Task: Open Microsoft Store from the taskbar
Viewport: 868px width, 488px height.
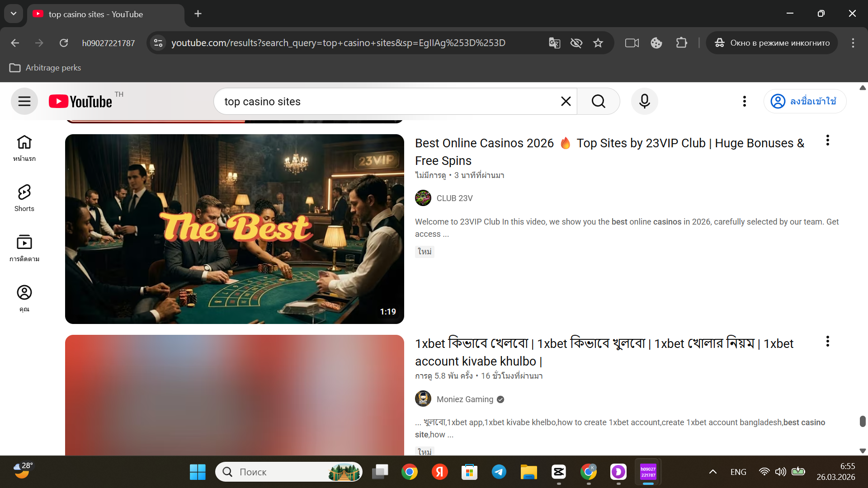Action: click(469, 472)
